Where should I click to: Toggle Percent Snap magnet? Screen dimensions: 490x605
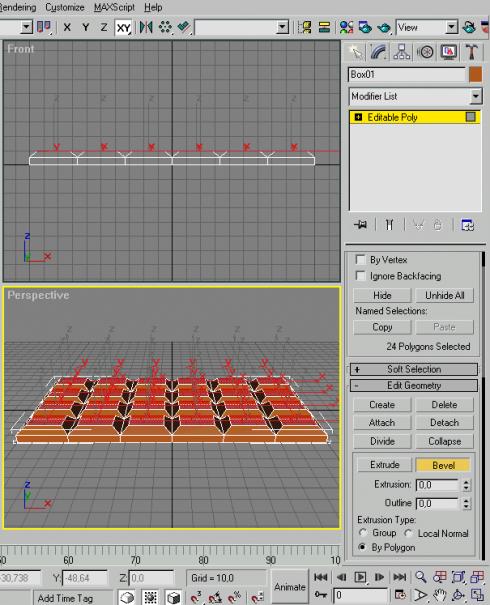(234, 597)
